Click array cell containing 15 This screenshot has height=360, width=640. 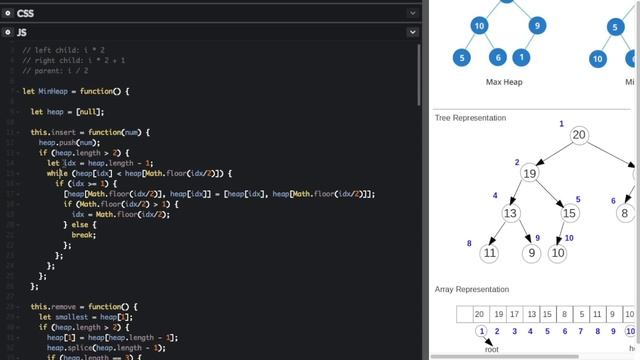(548, 314)
